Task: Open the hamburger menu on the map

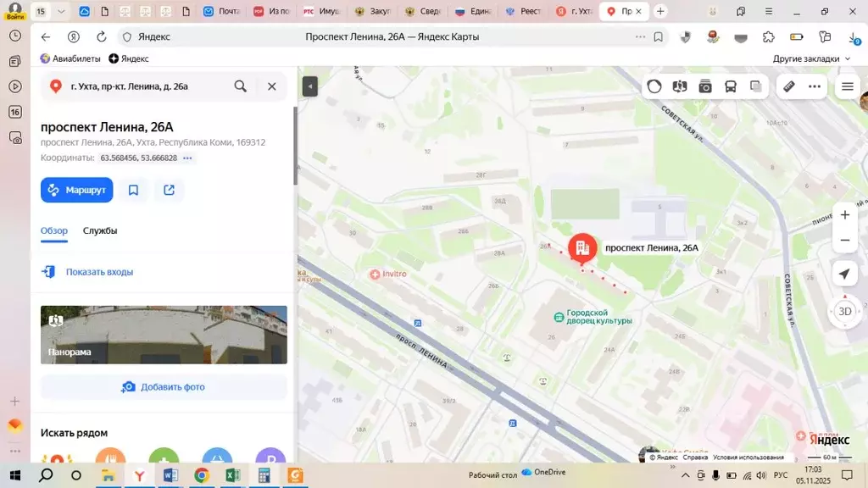Action: click(x=846, y=86)
